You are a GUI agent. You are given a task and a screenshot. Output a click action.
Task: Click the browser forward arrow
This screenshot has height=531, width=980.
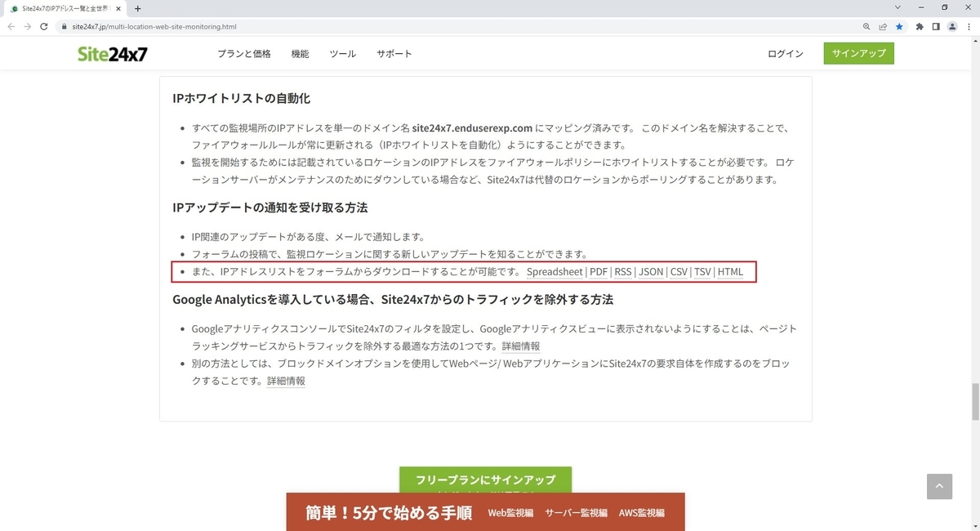(x=28, y=26)
